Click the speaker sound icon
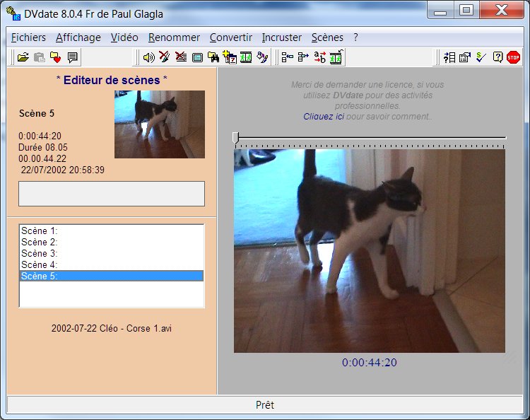530x420 pixels. (148, 57)
